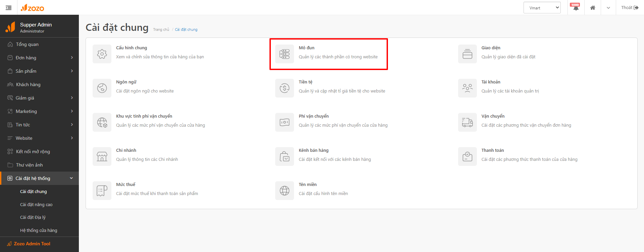
Task: Click the Mô đun title link
Action: tap(307, 48)
